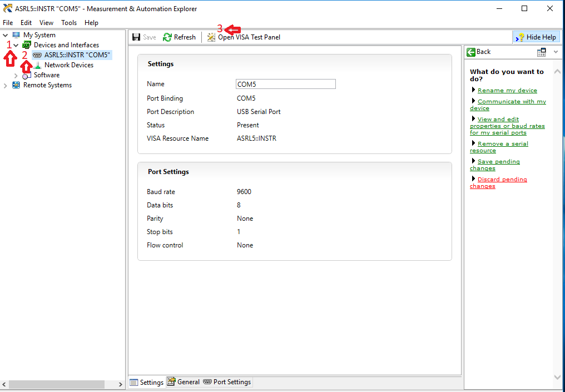Screen dimensions: 565x392
Task: Click the Port Settings tab connector icon
Action: pyautogui.click(x=207, y=382)
